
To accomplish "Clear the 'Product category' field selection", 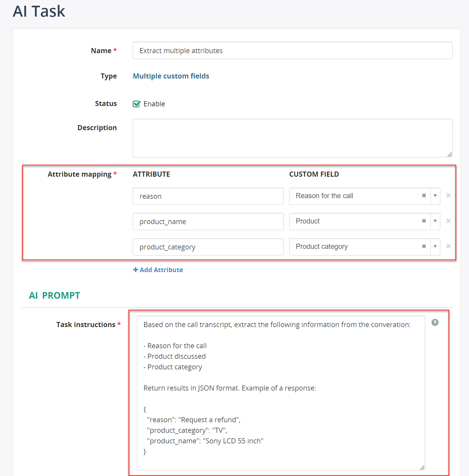I will click(x=424, y=246).
